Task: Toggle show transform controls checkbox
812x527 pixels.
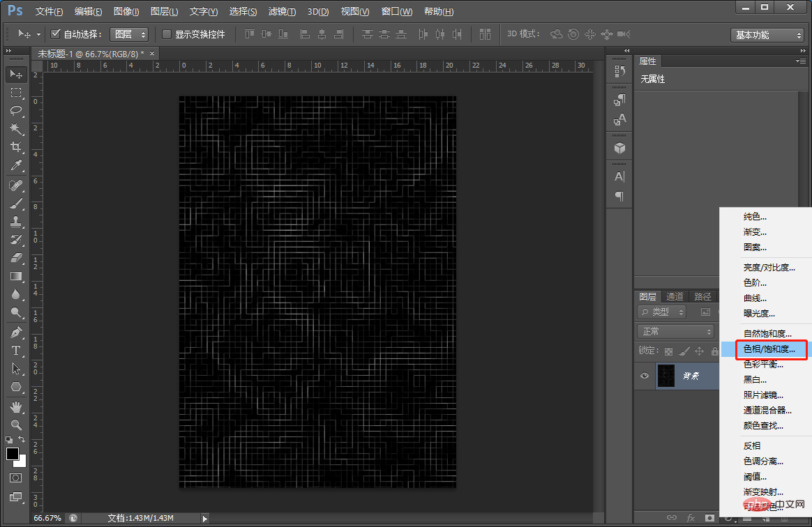Action: pos(166,34)
